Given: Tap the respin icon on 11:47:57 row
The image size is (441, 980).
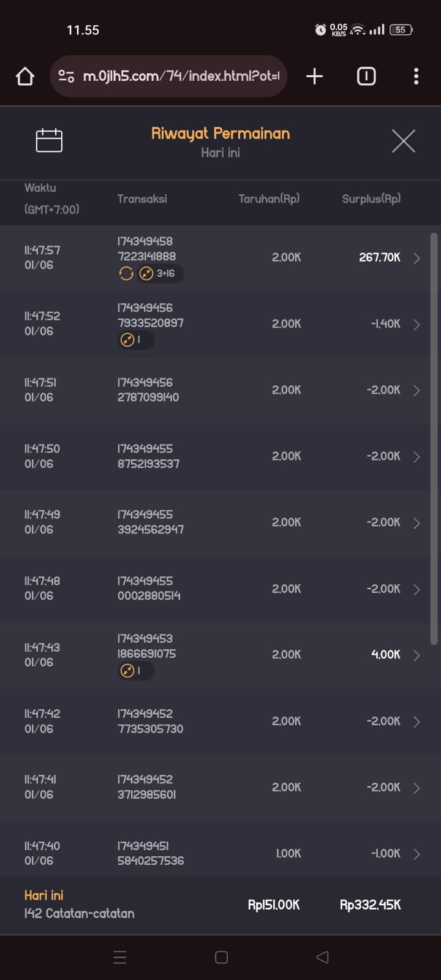Looking at the screenshot, I should click(126, 274).
